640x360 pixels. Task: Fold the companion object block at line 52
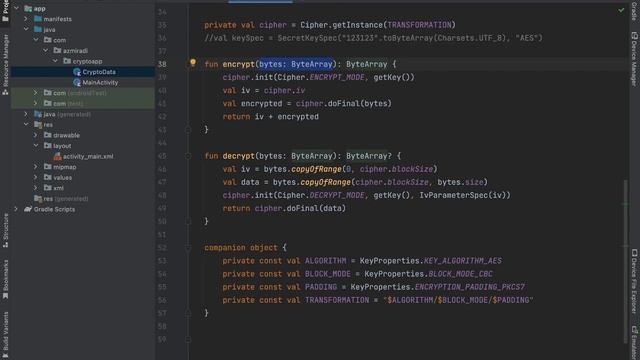point(188,248)
